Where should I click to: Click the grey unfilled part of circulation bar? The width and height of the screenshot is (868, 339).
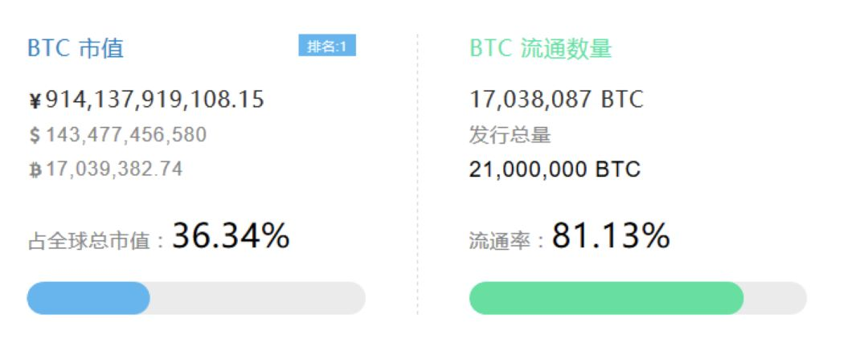click(x=775, y=298)
